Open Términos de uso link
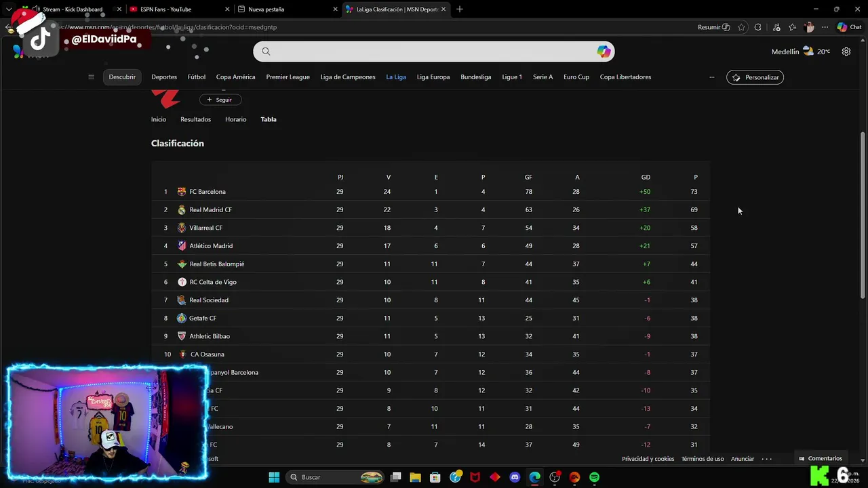Image resolution: width=868 pixels, height=488 pixels. click(x=703, y=459)
